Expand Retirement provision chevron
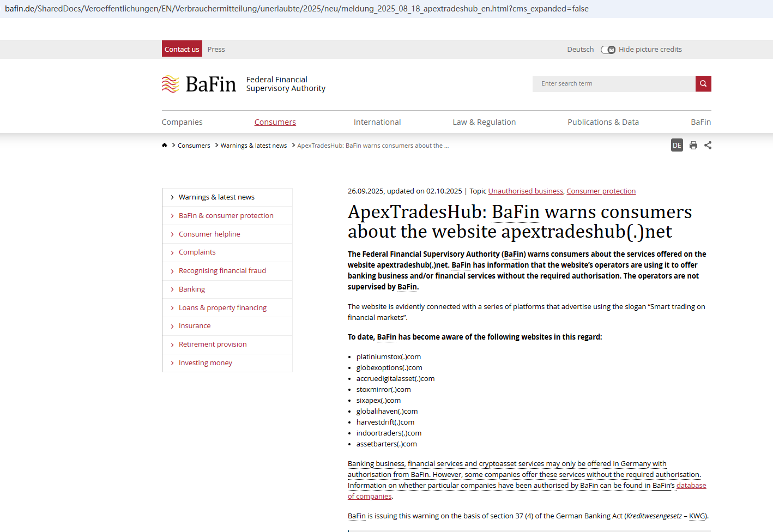This screenshot has height=532, width=773. 172,344
